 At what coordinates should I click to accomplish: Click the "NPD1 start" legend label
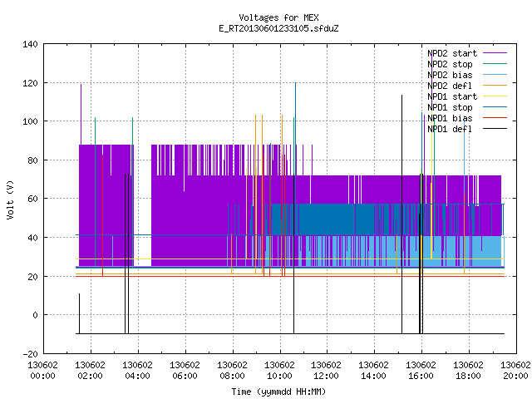pyautogui.click(x=452, y=96)
